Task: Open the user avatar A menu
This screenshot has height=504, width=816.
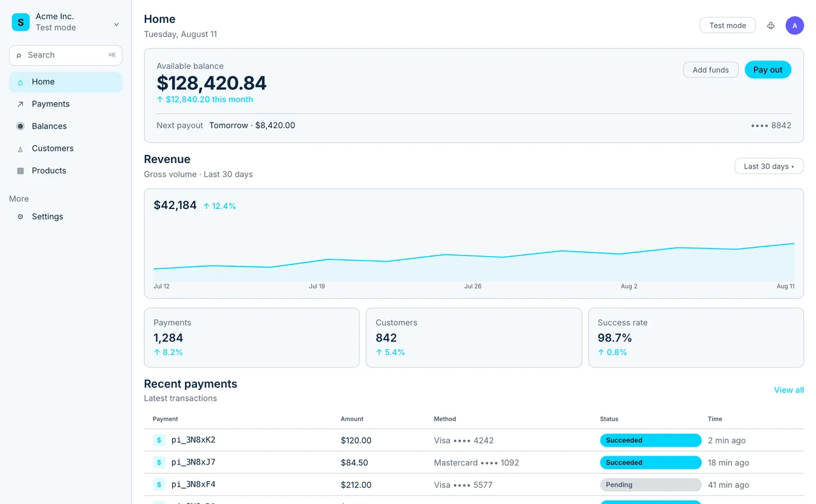Action: click(794, 25)
